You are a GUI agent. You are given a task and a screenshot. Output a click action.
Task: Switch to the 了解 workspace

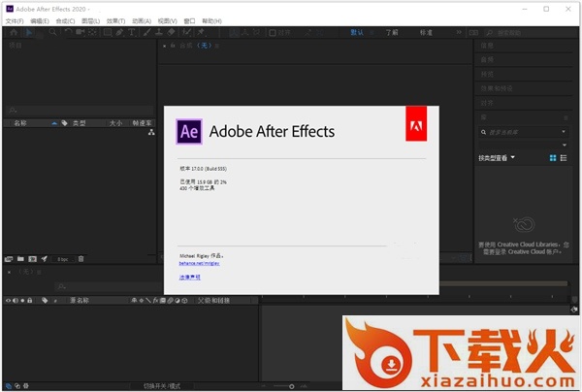pyautogui.click(x=392, y=33)
